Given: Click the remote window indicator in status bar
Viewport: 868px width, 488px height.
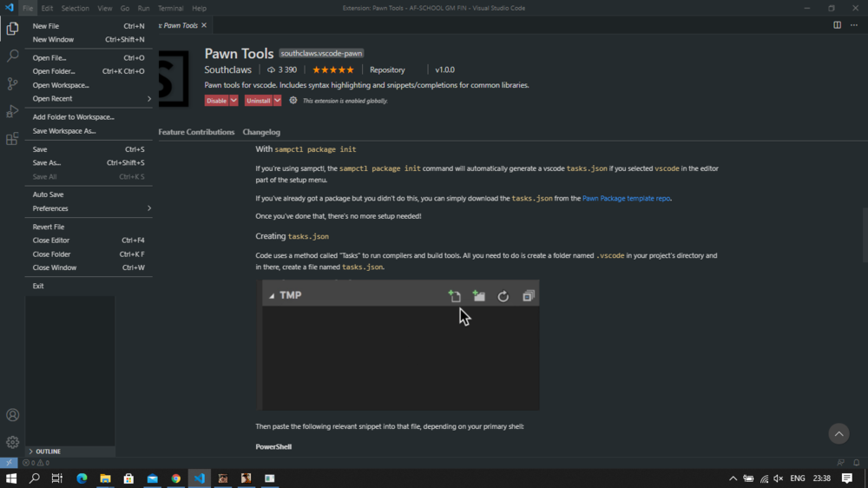Looking at the screenshot, I should coord(9,463).
